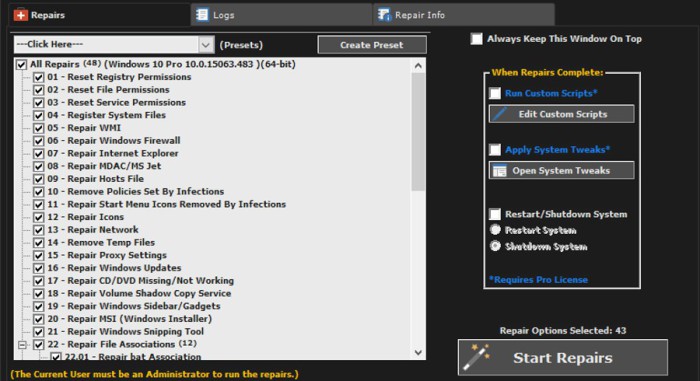700x381 pixels.
Task: Click the Start Repairs button
Action: click(562, 357)
